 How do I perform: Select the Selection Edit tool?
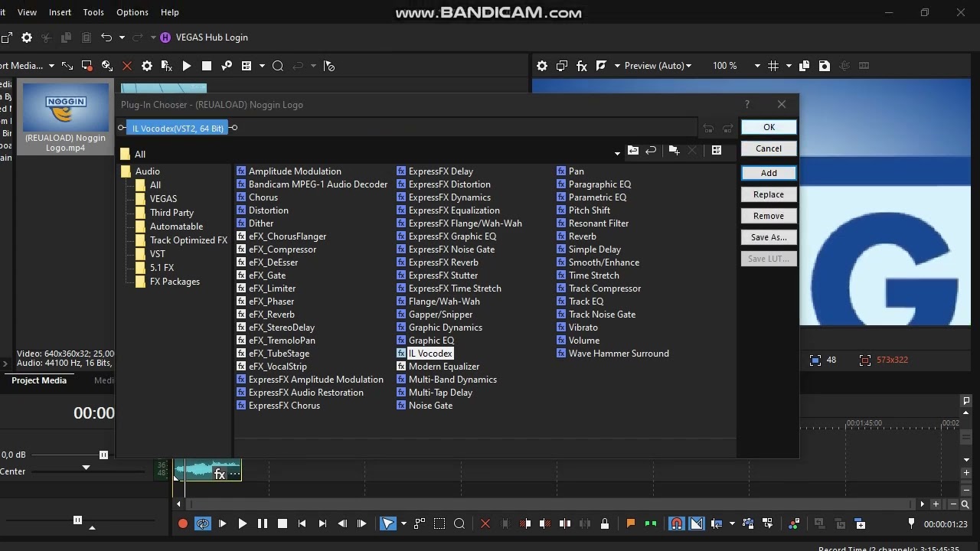tap(439, 523)
